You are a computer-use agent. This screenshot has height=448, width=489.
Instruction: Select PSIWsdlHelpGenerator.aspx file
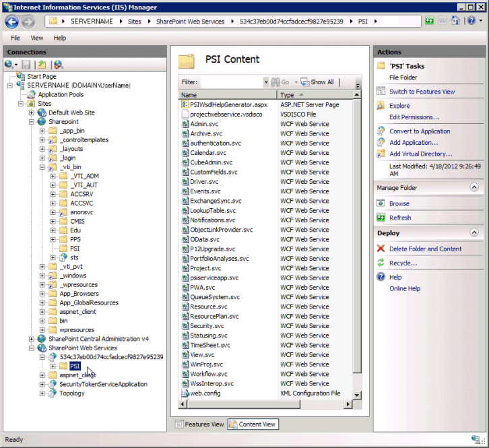pyautogui.click(x=229, y=105)
